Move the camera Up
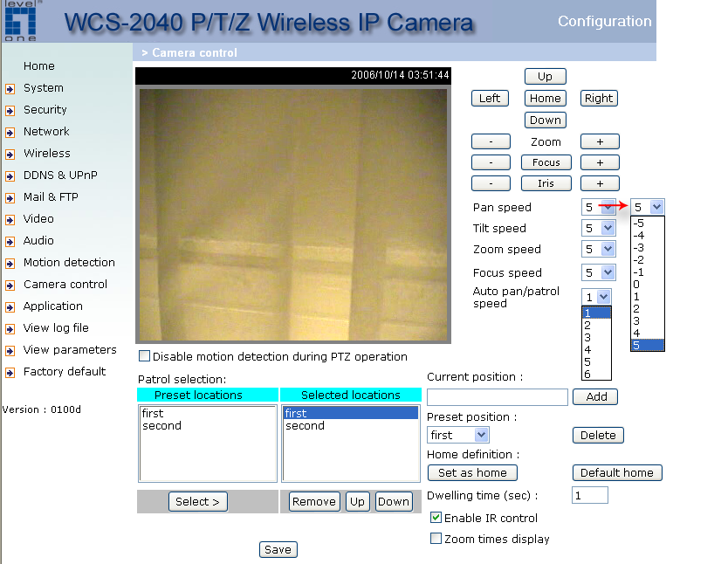This screenshot has height=564, width=728. click(545, 77)
